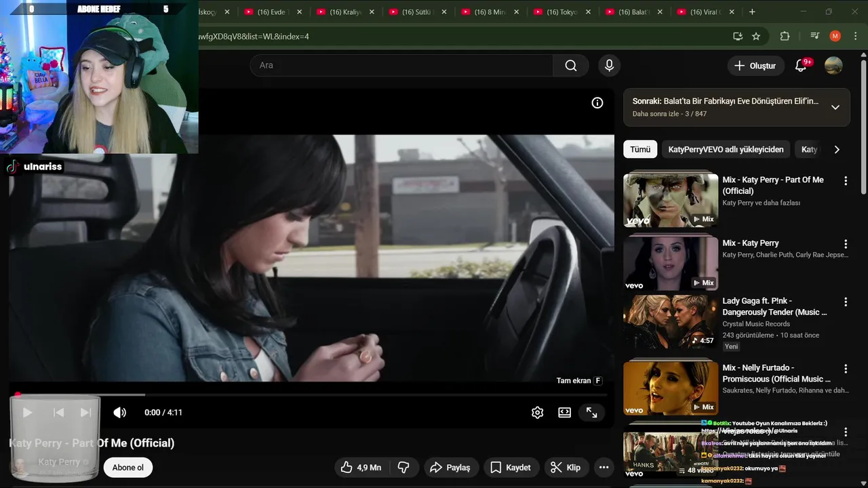
Task: Click the Kaydet save button
Action: [x=511, y=468]
